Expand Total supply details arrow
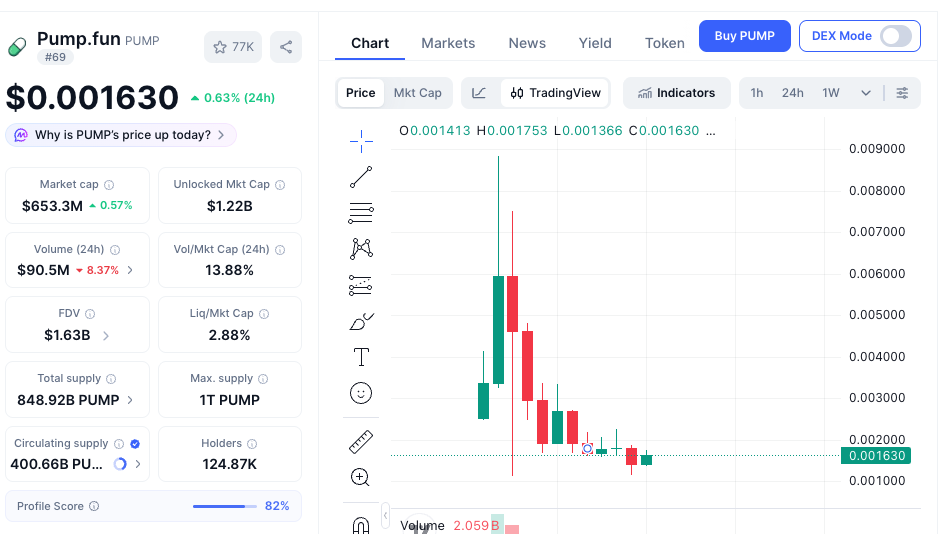Image resolution: width=938 pixels, height=534 pixels. point(130,399)
